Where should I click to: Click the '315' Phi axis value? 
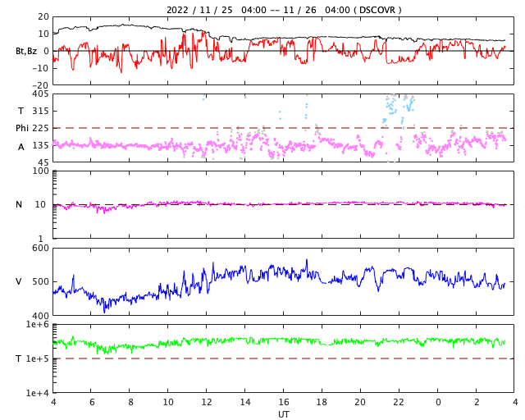tap(40, 111)
